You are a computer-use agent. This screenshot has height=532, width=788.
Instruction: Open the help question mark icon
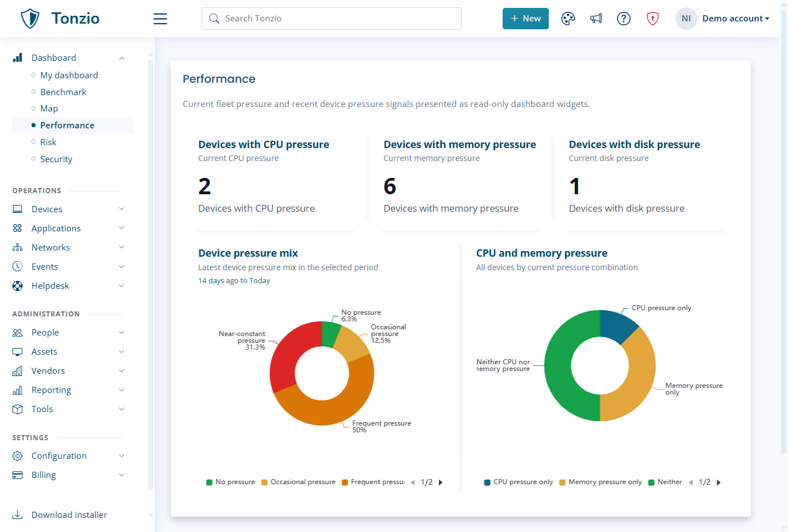click(x=624, y=19)
